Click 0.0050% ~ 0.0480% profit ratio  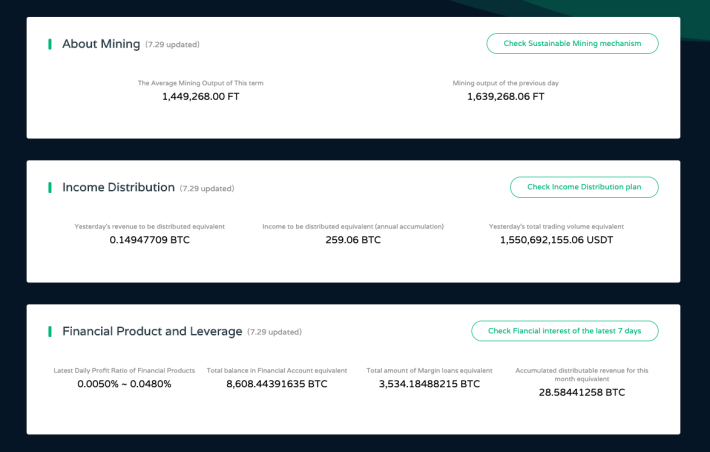pyautogui.click(x=124, y=384)
